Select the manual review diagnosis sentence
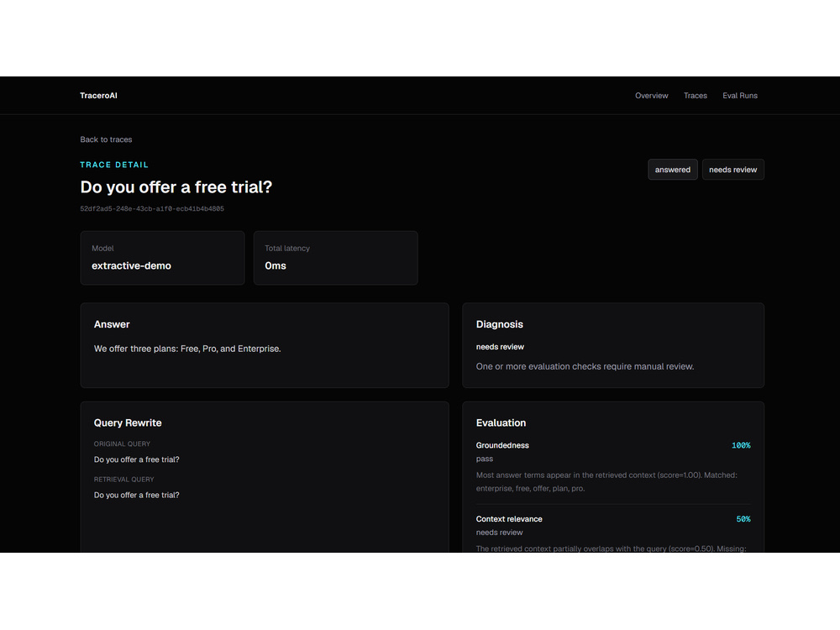 [x=585, y=366]
